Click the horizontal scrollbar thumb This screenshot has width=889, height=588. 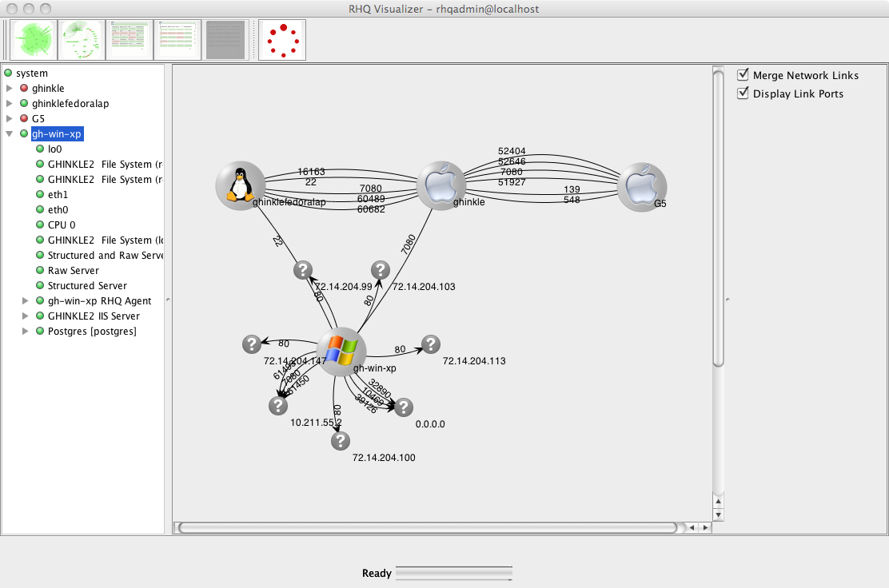(428, 528)
